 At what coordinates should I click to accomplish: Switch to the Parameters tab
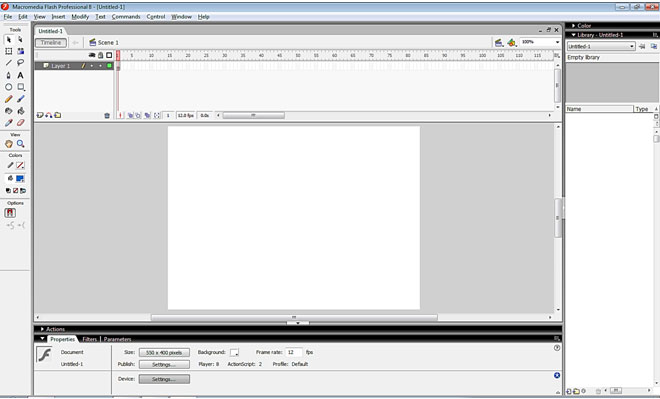pos(117,339)
